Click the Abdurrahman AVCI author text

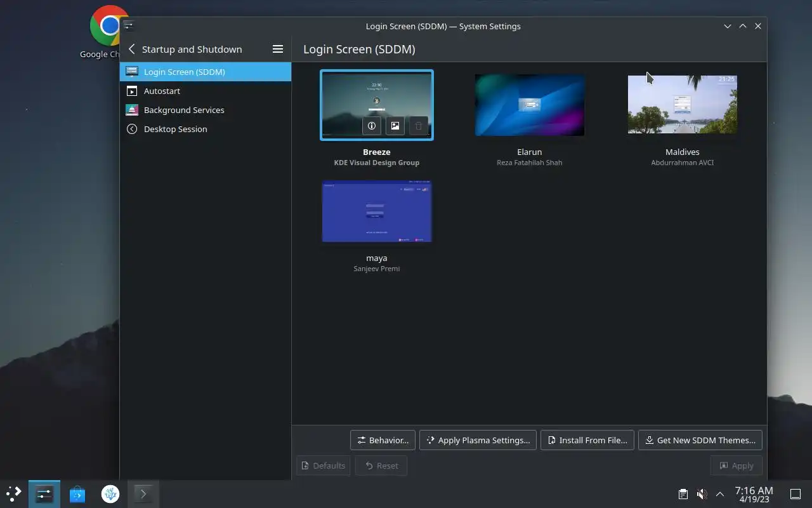[683, 163]
